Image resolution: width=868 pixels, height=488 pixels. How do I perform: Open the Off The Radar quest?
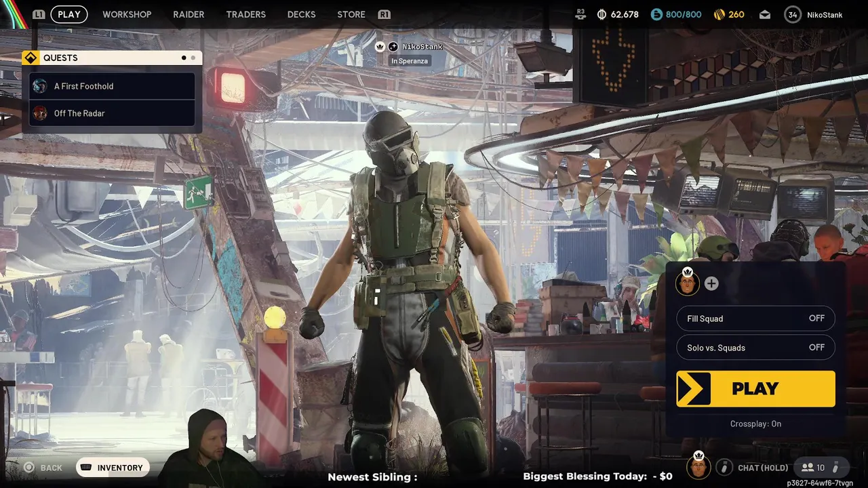click(x=112, y=113)
